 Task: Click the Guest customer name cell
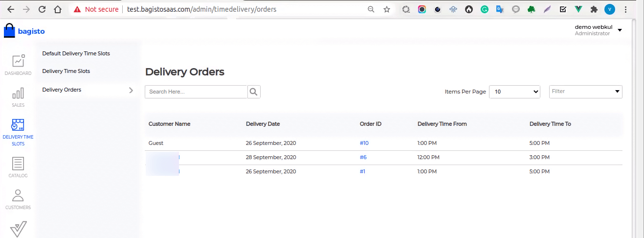coord(156,143)
